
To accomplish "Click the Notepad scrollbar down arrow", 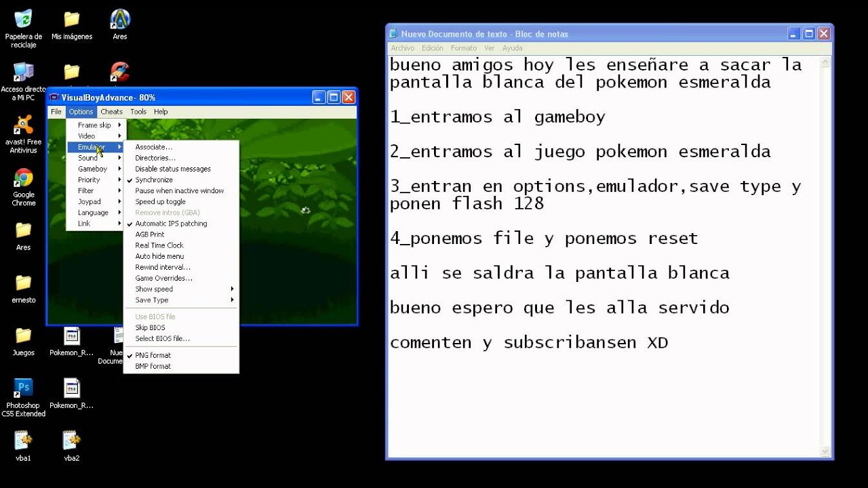I will (825, 452).
